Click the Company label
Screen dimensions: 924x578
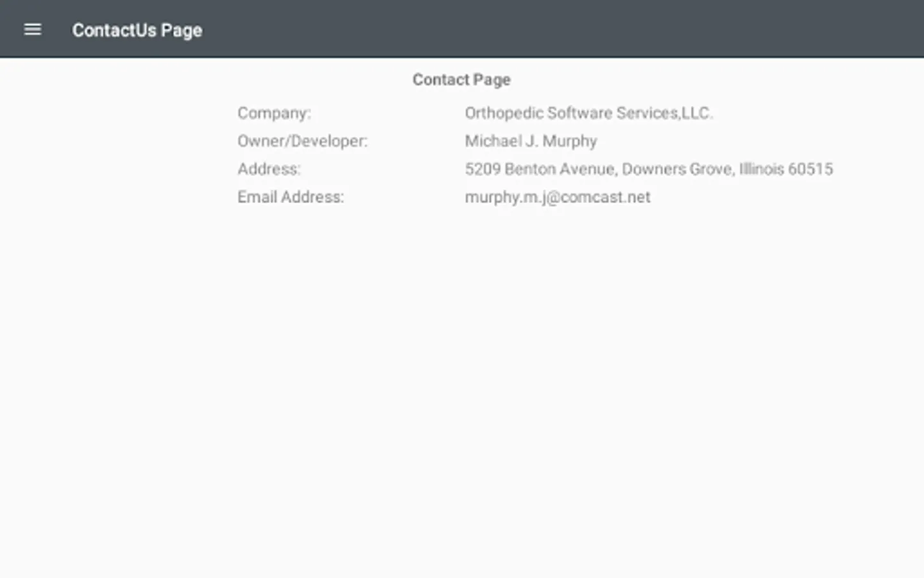pos(274,113)
